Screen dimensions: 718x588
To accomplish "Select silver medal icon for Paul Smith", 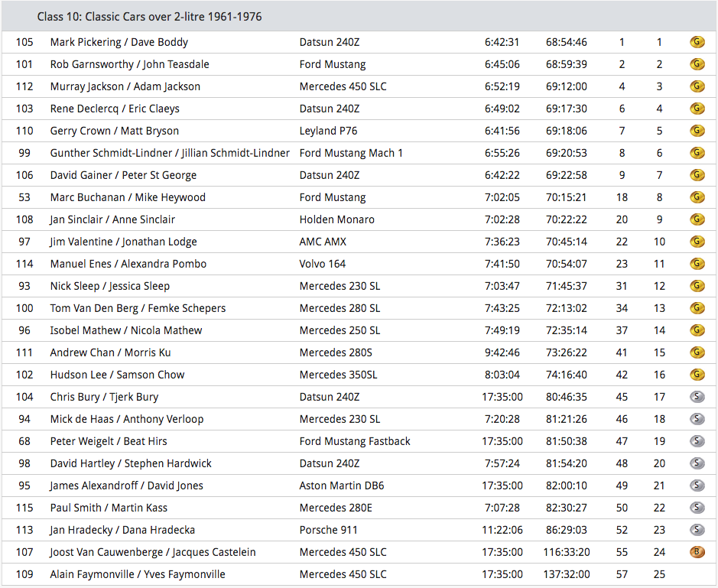I will 697,508.
